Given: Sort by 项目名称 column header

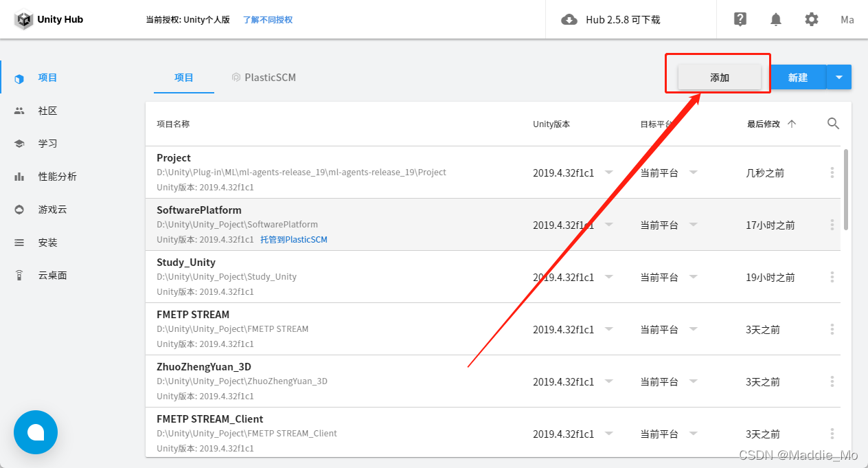Looking at the screenshot, I should (173, 124).
